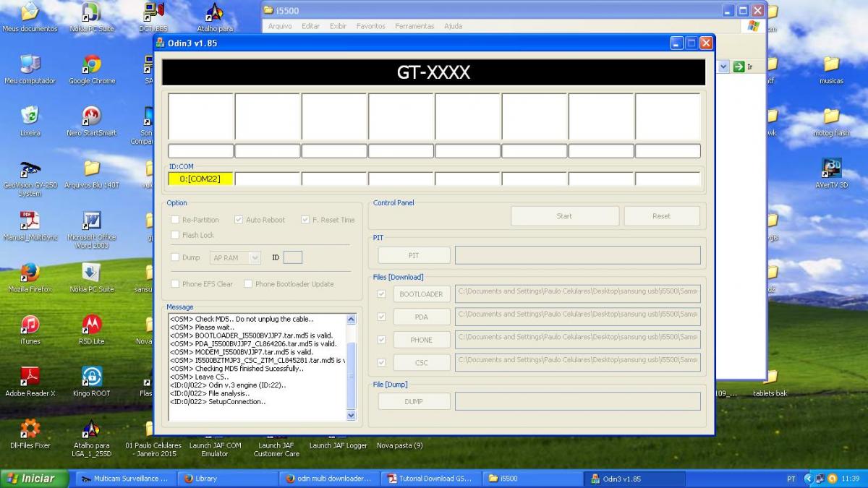This screenshot has width=868, height=488.
Task: Switch to odin multi downloader taskbar item
Action: 329,479
